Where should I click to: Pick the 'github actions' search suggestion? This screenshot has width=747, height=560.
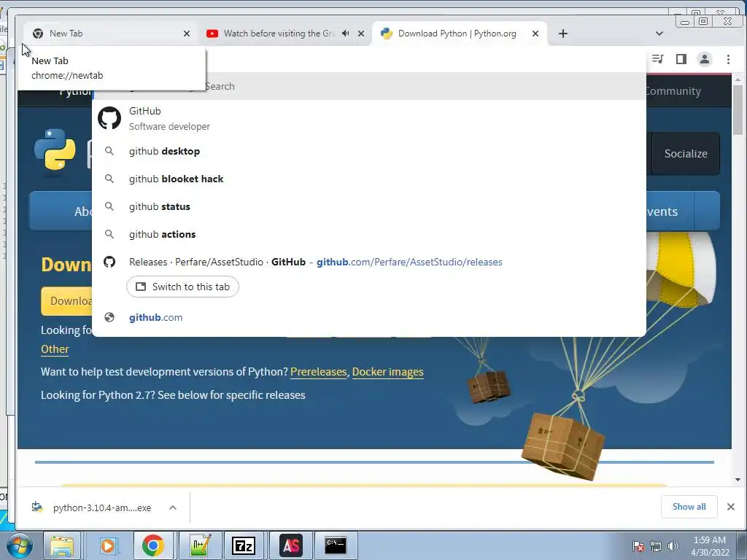368,234
